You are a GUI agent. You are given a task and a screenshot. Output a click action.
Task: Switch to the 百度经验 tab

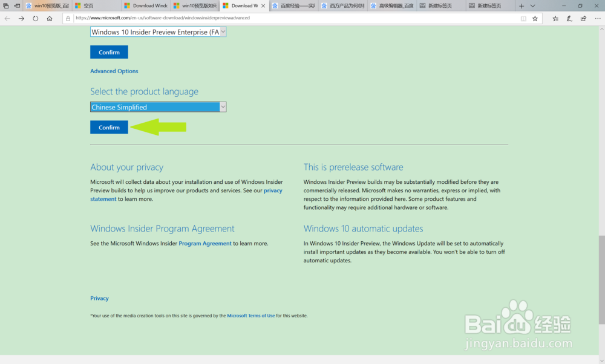[293, 6]
